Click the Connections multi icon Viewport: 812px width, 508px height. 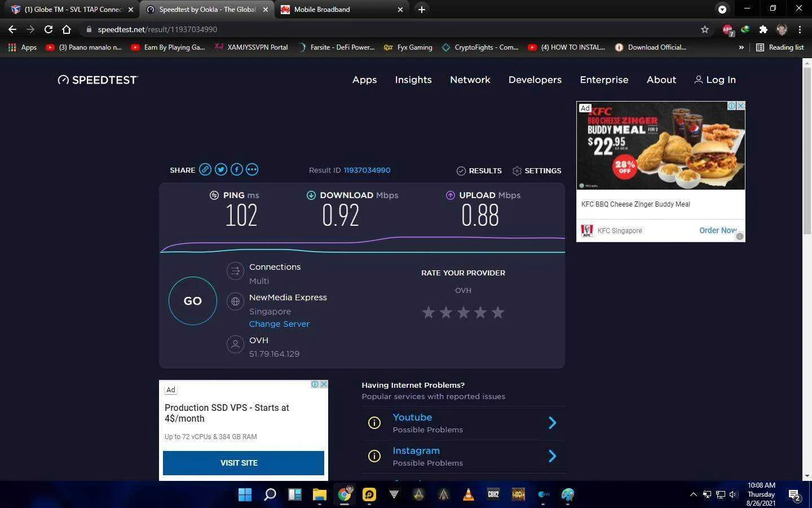pyautogui.click(x=235, y=271)
